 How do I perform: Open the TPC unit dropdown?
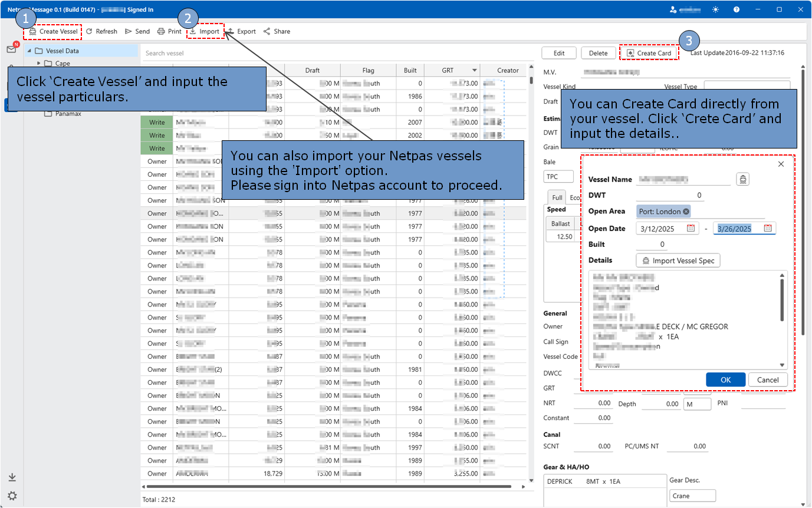[558, 176]
